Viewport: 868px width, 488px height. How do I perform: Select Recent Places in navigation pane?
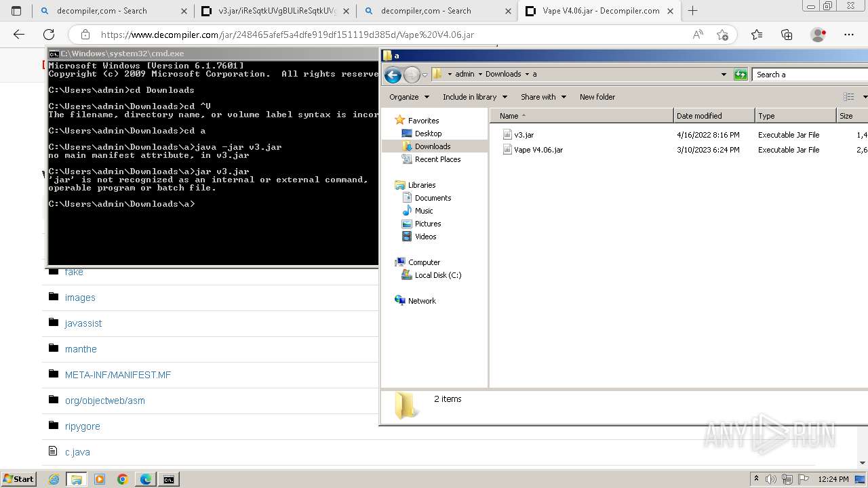click(x=437, y=159)
